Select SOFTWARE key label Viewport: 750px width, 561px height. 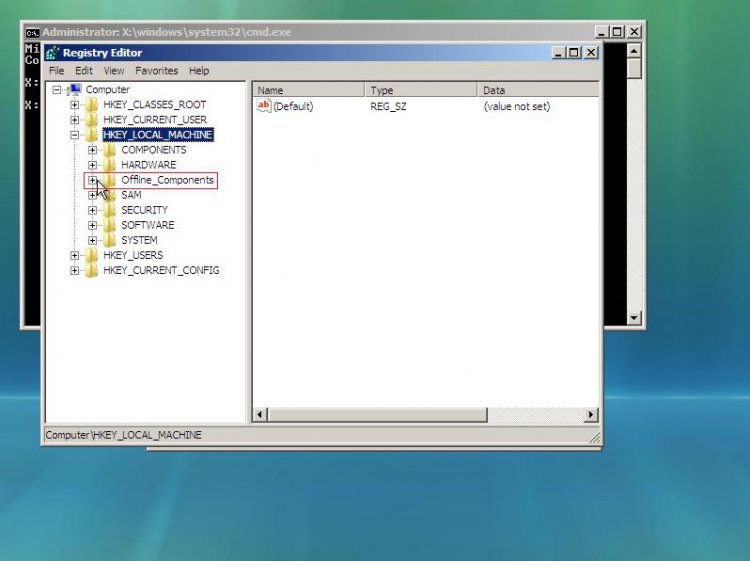[x=148, y=225]
